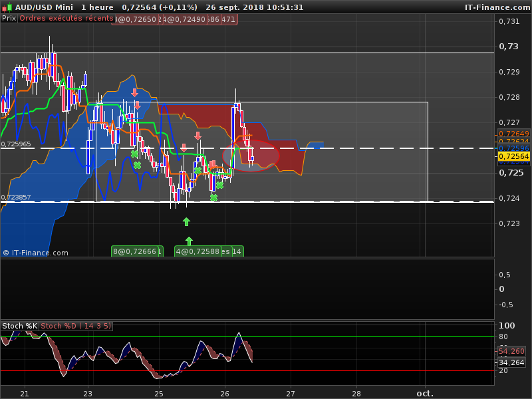Click the yellow current price tag 0,72564

513,156
